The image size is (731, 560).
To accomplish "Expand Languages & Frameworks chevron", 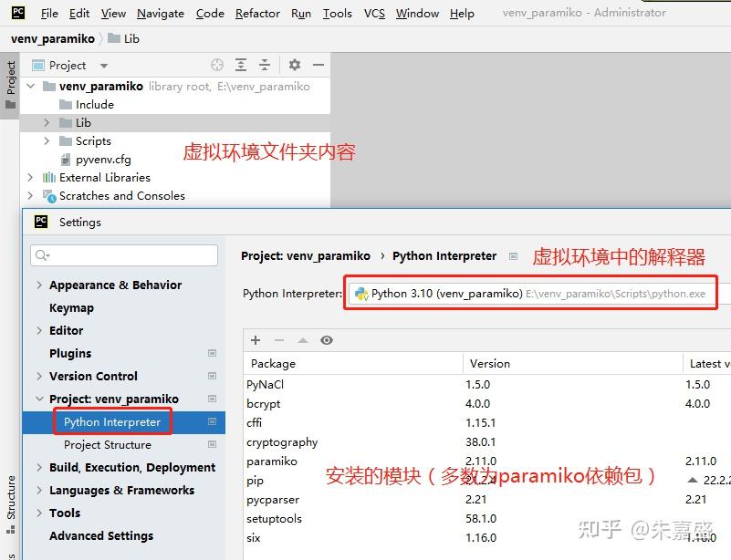I will (x=39, y=490).
